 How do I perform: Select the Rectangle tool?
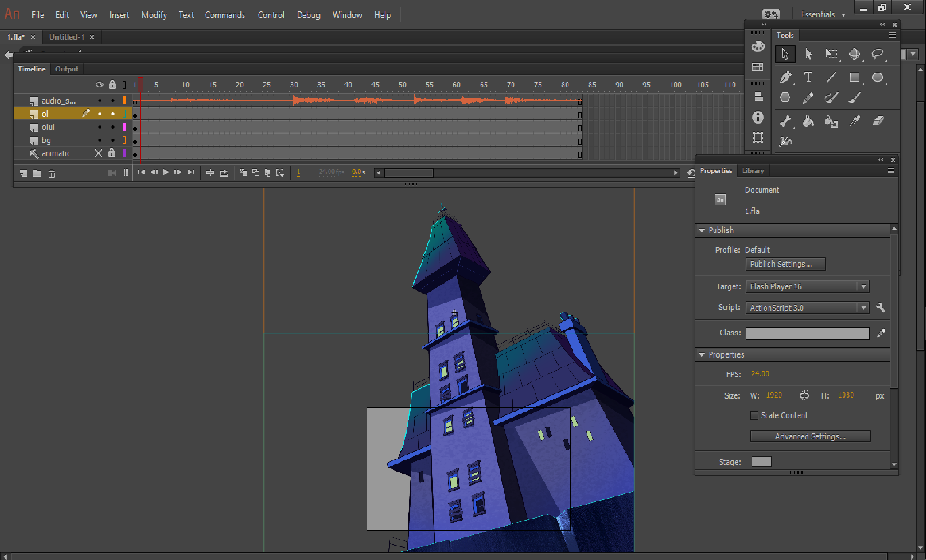coord(855,77)
